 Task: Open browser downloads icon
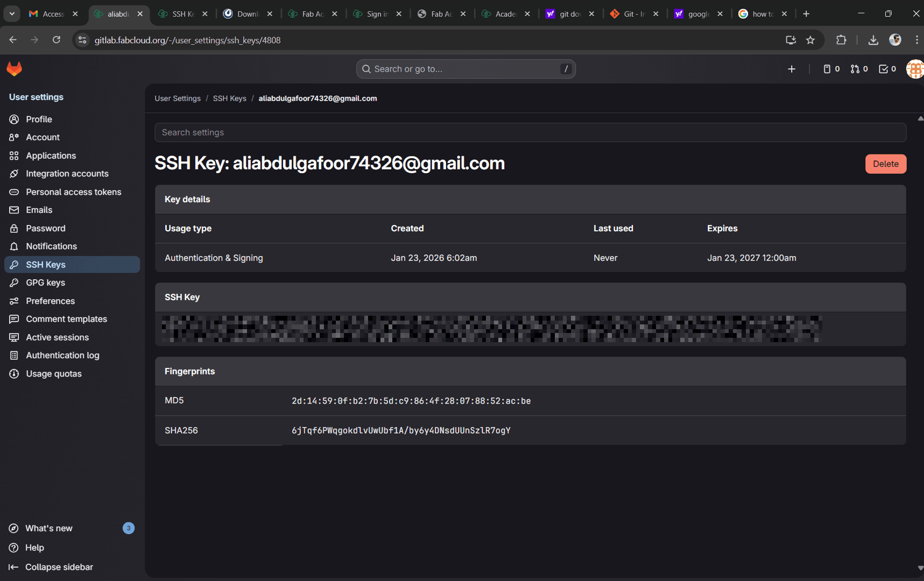(873, 40)
